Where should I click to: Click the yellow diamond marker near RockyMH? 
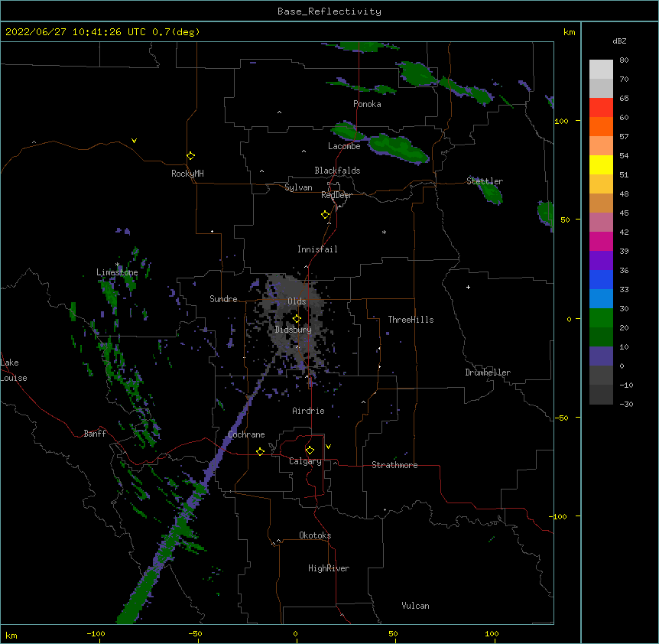(x=190, y=156)
